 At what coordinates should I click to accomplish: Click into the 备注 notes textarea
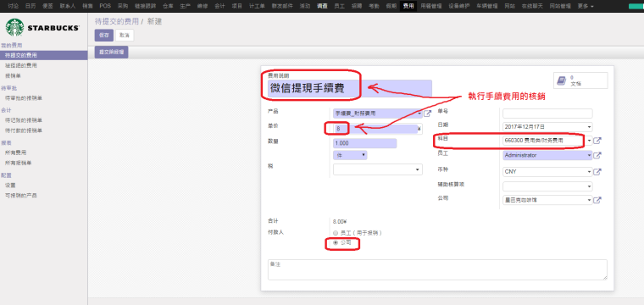437,269
